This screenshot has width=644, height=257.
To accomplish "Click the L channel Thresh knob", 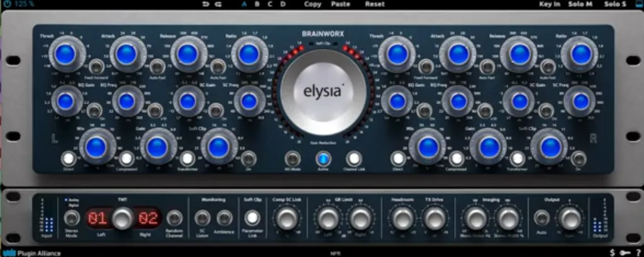I will 65,54.
